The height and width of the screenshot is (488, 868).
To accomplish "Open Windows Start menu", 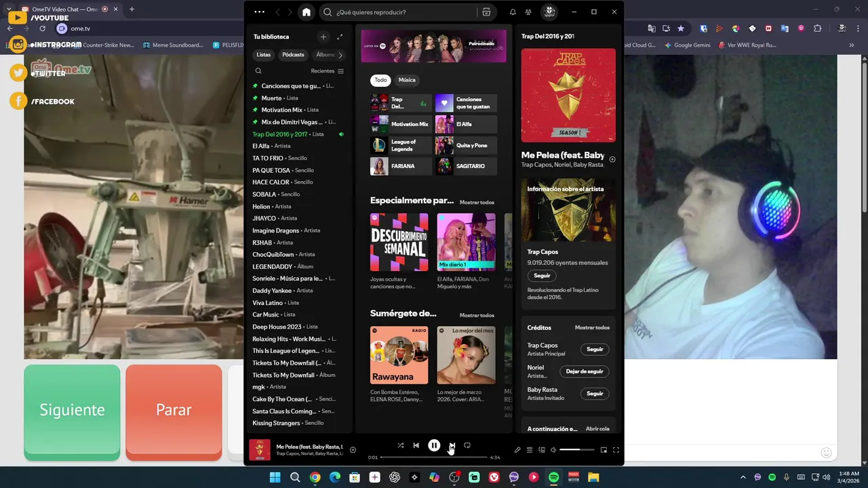I will tap(275, 477).
